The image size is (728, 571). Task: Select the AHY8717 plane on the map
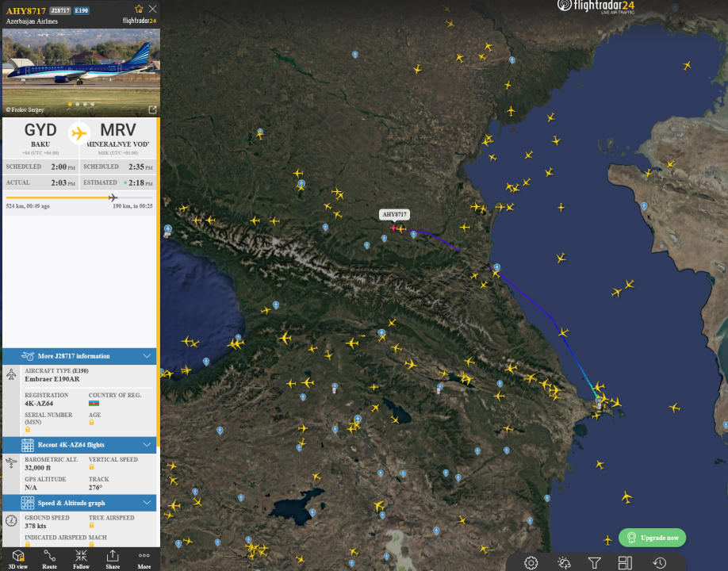pos(394,227)
